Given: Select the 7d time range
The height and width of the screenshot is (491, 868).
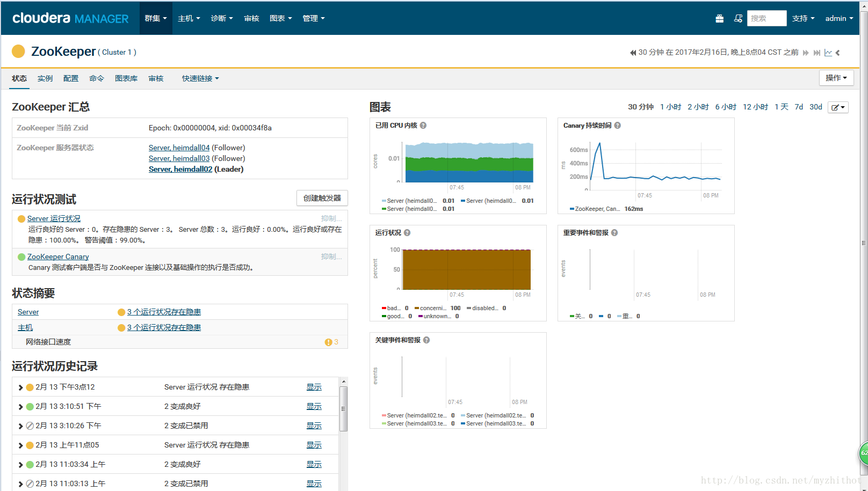Looking at the screenshot, I should click(799, 107).
